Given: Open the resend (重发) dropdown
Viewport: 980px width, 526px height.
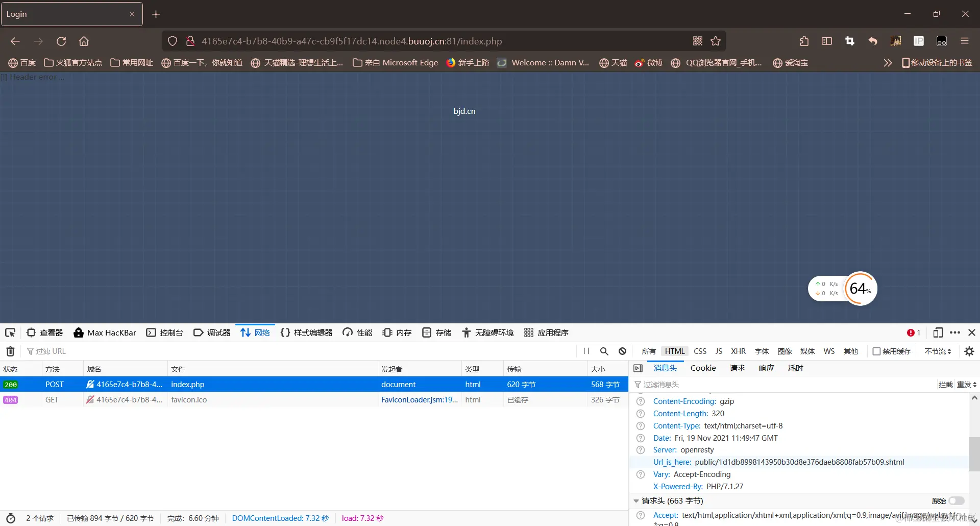Looking at the screenshot, I should 967,385.
